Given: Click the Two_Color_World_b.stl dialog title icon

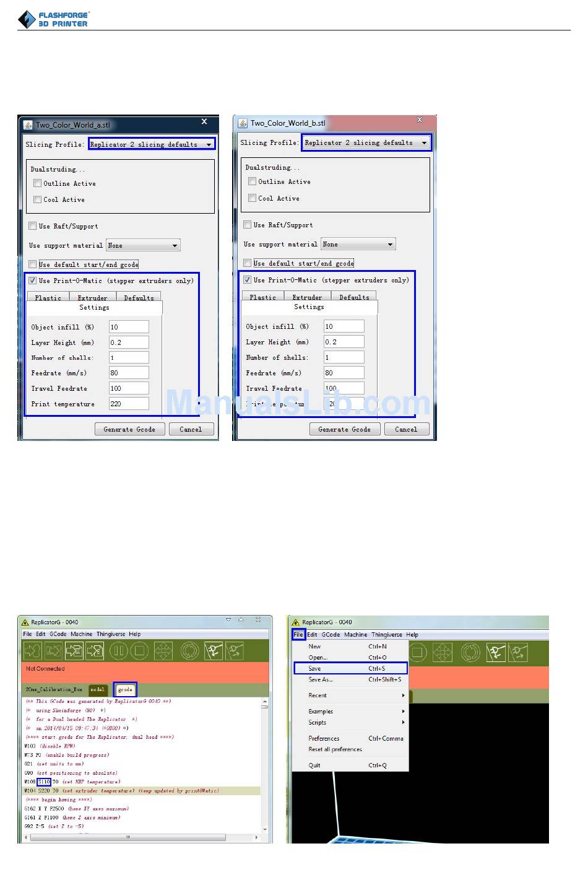Looking at the screenshot, I should 243,123.
